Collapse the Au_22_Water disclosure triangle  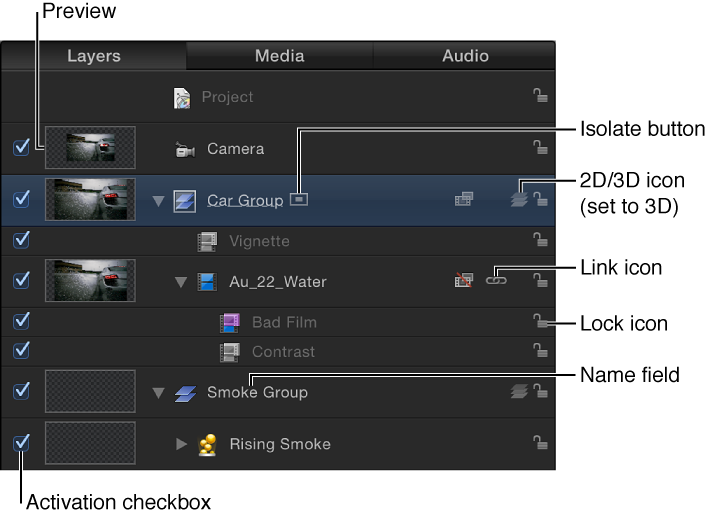pos(181,282)
